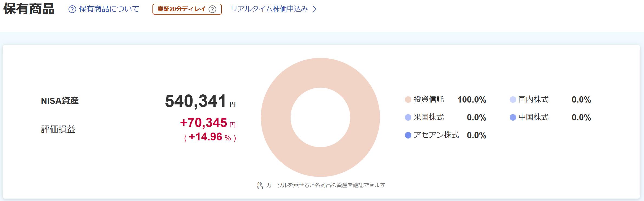Select the 国内株式 legend label
This screenshot has width=644, height=201.
[533, 100]
